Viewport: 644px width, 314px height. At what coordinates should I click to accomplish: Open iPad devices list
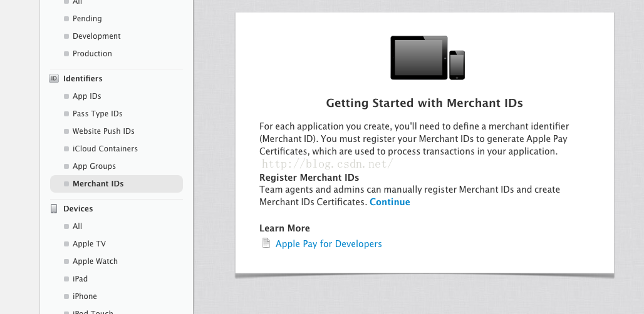(x=80, y=279)
